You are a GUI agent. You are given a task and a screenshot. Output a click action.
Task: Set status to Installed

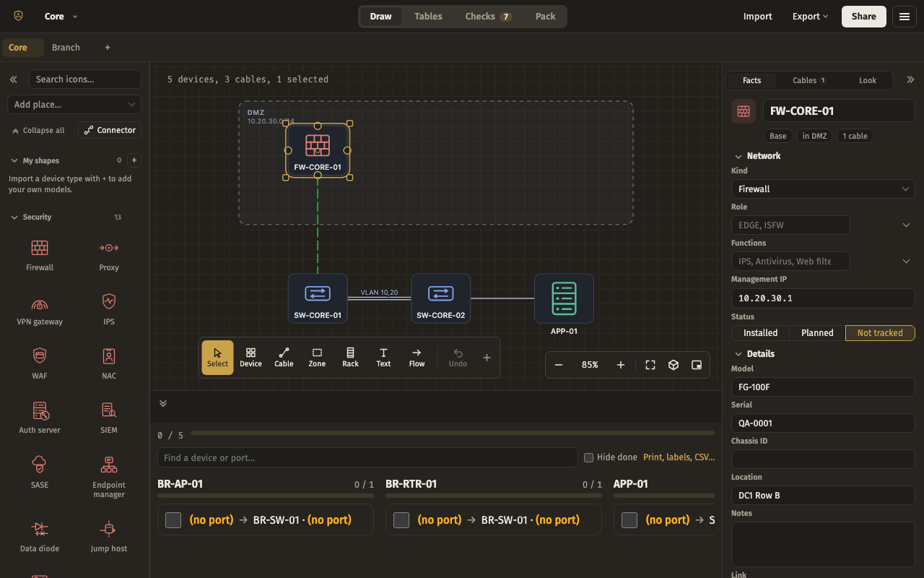[x=761, y=333]
